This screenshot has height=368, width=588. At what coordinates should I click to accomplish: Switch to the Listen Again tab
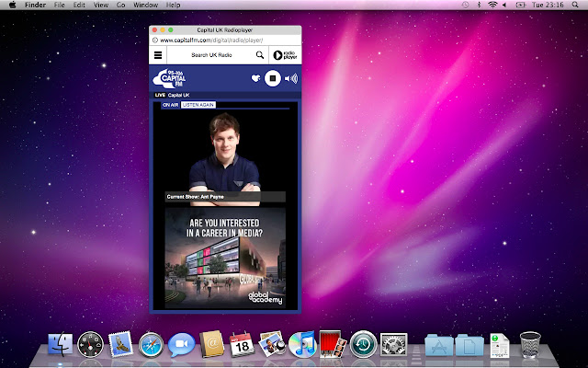click(x=198, y=106)
